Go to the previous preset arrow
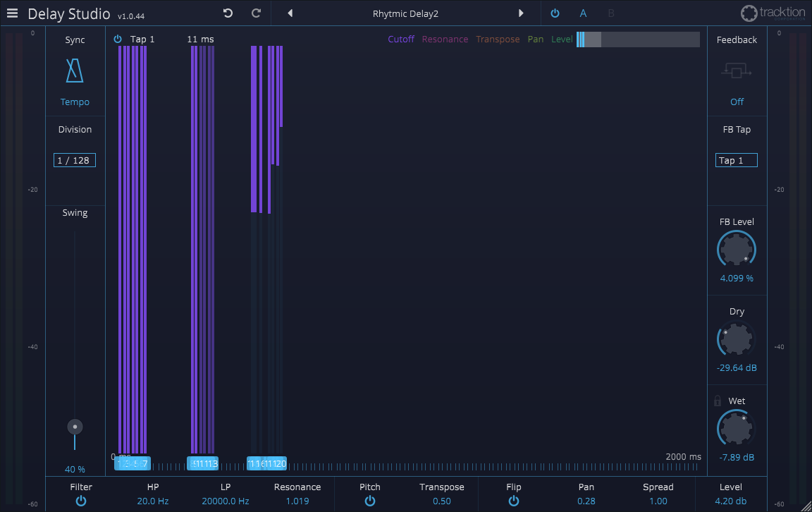This screenshot has width=812, height=512. 290,13
